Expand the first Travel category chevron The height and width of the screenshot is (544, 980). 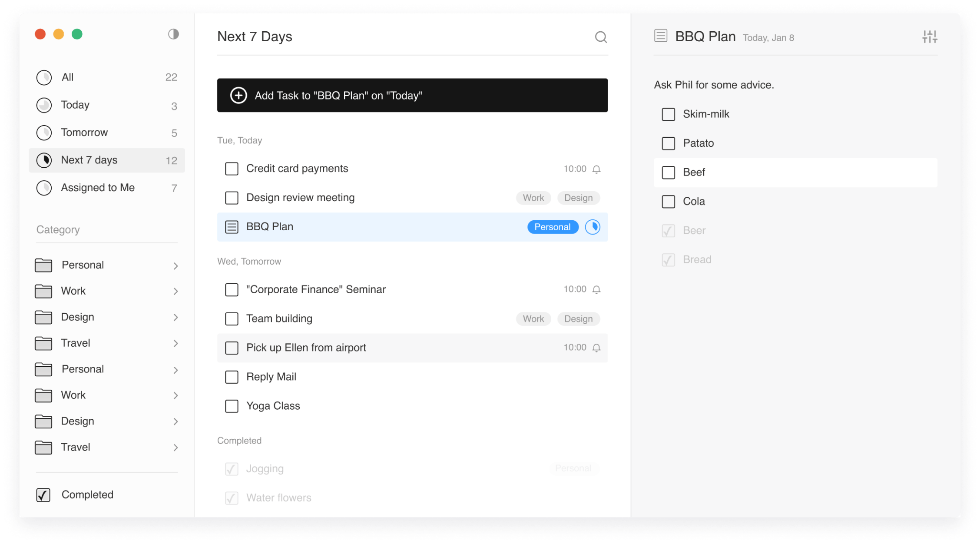coord(175,343)
